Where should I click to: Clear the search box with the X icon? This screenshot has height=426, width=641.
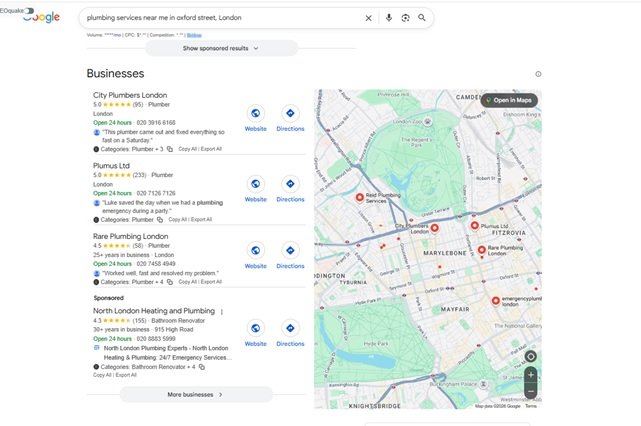[368, 18]
